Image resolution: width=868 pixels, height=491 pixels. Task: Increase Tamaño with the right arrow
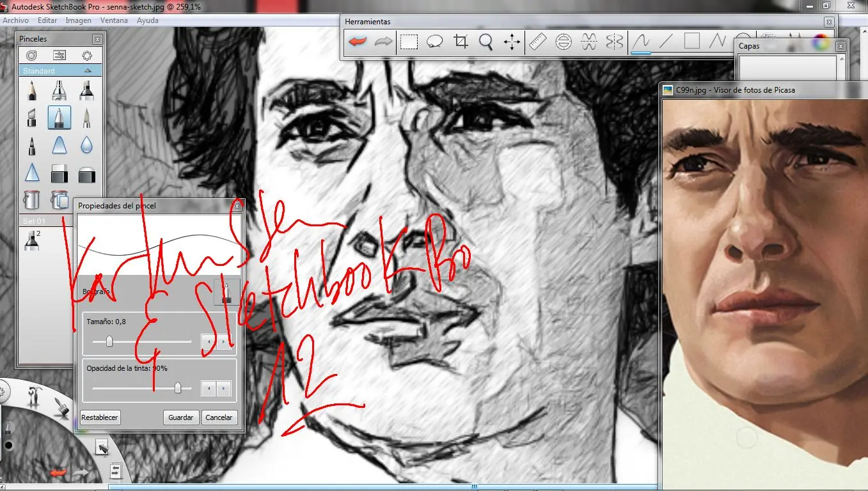(223, 342)
